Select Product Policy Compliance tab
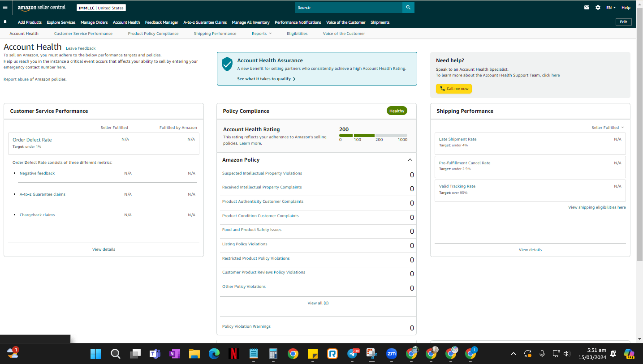 [x=153, y=34]
